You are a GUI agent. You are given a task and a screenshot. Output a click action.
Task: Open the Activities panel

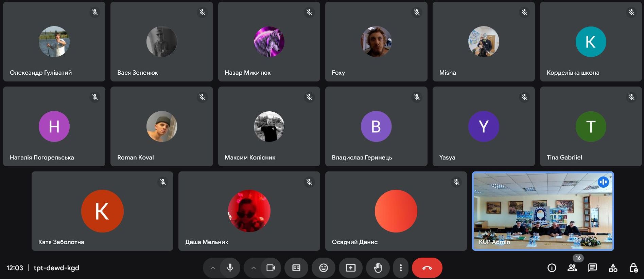[613, 268]
